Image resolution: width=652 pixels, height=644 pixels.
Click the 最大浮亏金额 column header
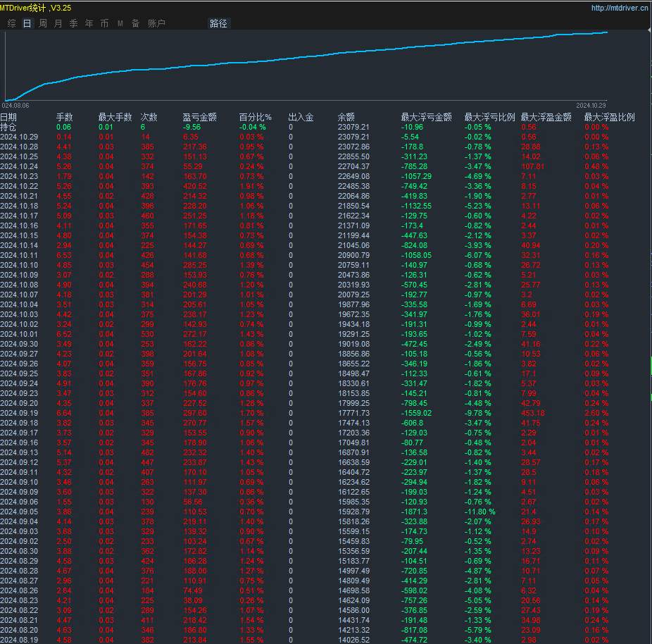coord(426,117)
